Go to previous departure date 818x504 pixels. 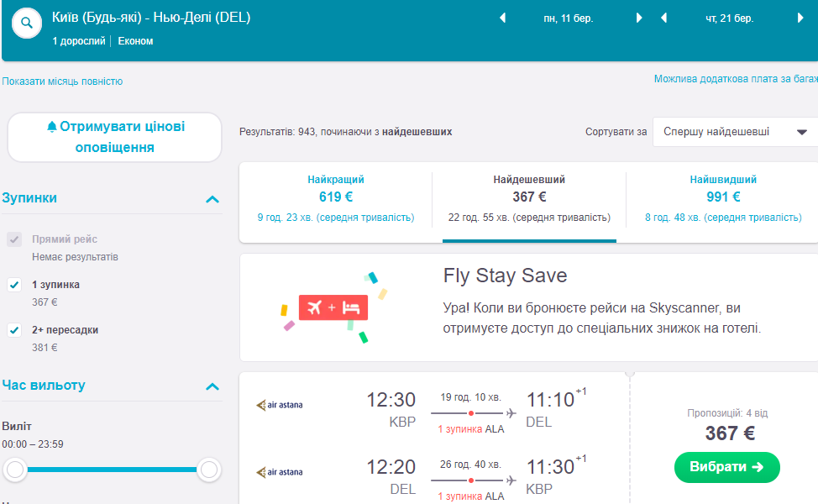click(503, 18)
